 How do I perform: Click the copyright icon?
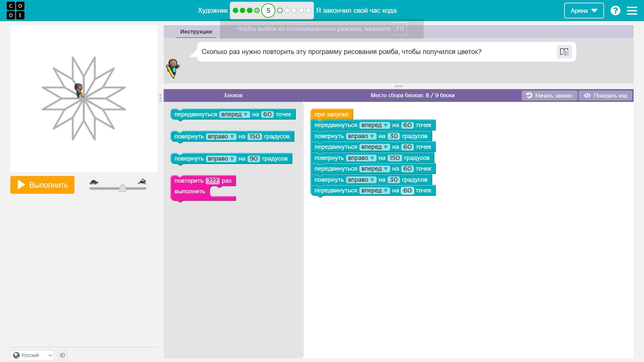pyautogui.click(x=62, y=355)
